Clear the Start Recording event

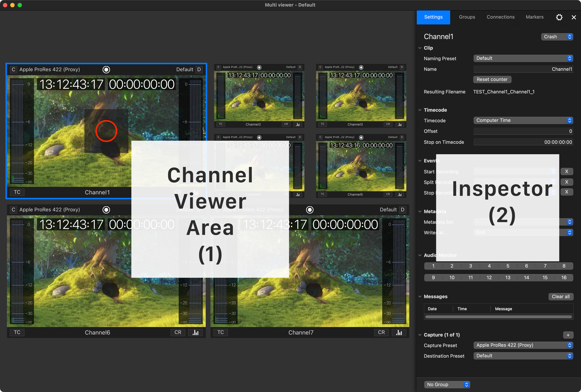click(567, 172)
